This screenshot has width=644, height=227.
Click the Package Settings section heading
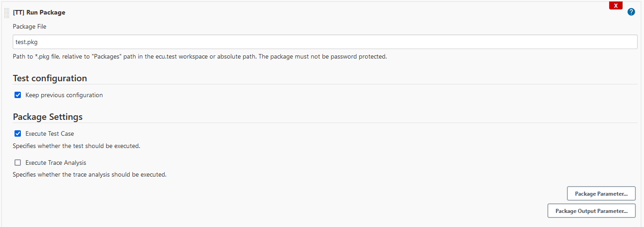point(48,117)
